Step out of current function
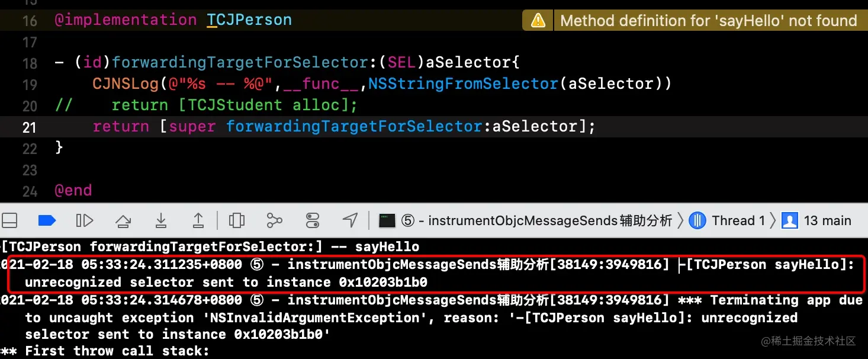The width and height of the screenshot is (868, 359). click(198, 221)
